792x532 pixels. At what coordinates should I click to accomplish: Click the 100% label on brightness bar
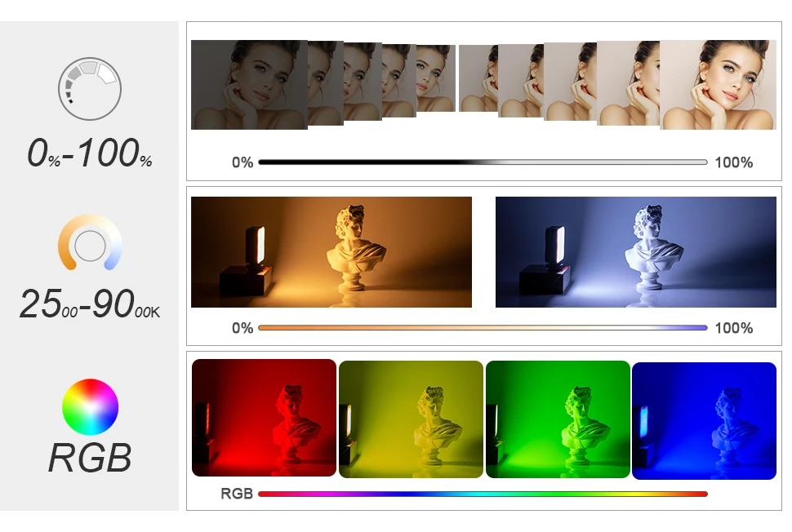[734, 162]
